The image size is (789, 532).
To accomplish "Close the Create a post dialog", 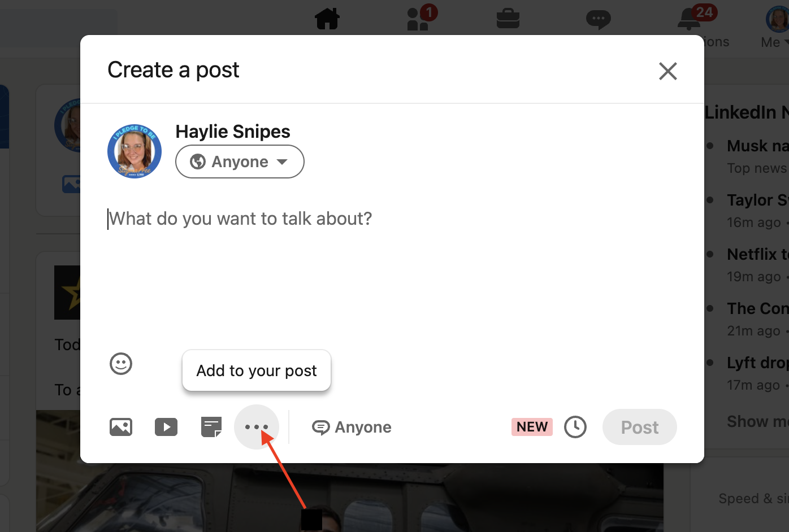I will click(x=667, y=71).
